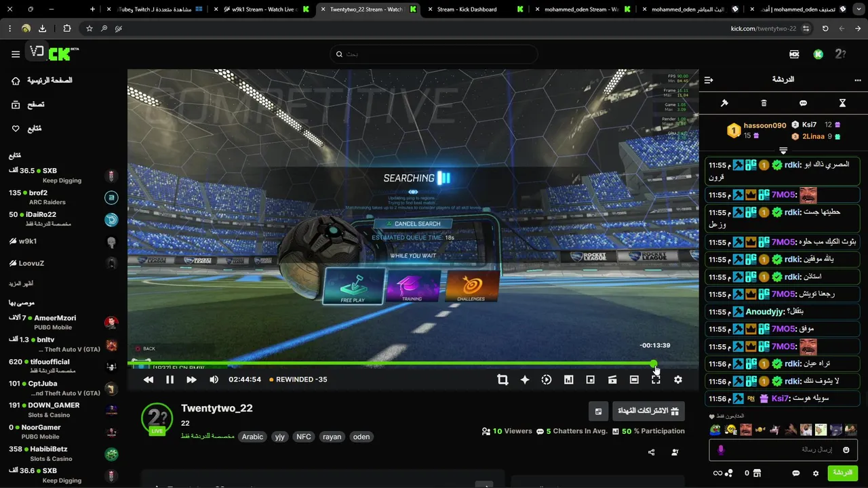Toggle picture-in-picture mini player icon

(590, 380)
